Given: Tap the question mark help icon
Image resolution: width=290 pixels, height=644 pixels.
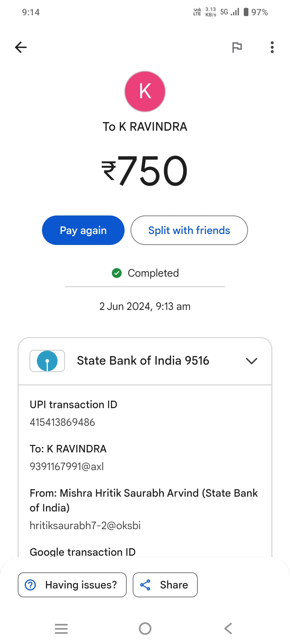Looking at the screenshot, I should coord(30,585).
